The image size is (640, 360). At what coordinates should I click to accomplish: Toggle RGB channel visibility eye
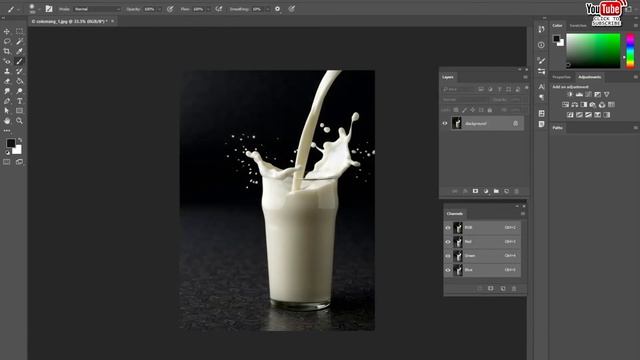click(448, 228)
